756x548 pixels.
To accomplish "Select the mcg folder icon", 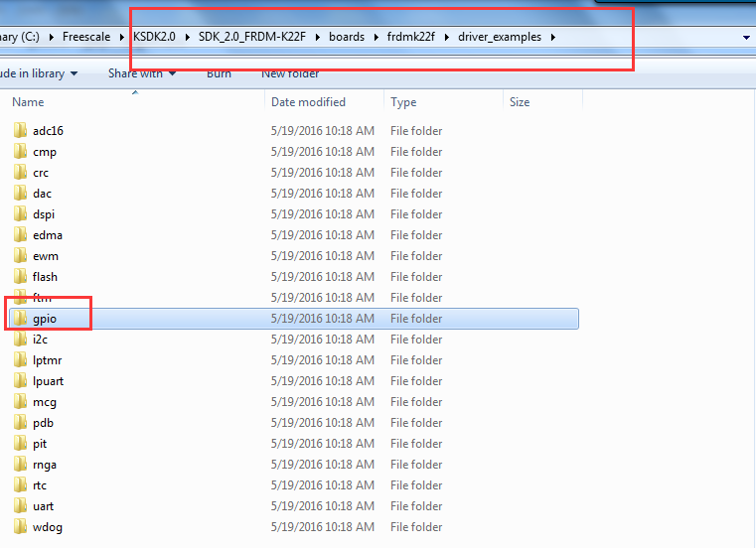I will 20,401.
